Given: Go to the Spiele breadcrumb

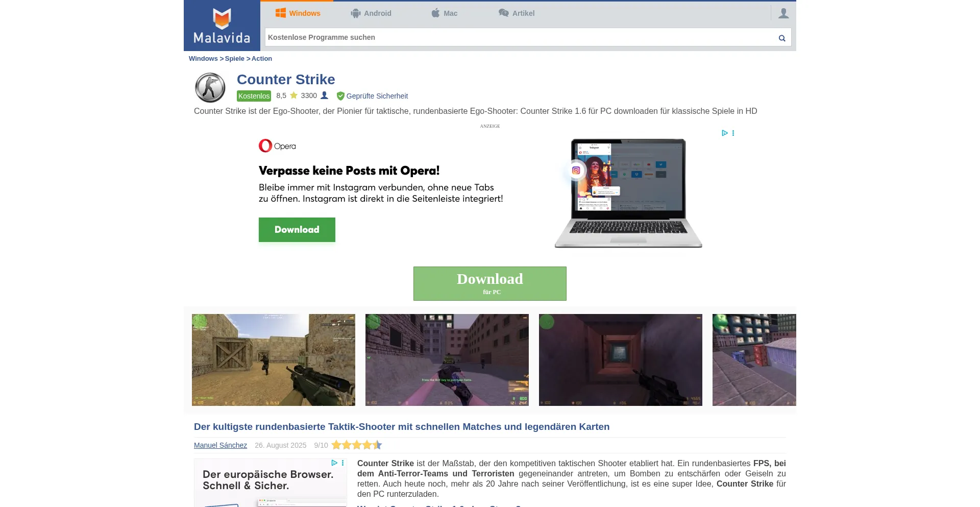Looking at the screenshot, I should coord(234,59).
